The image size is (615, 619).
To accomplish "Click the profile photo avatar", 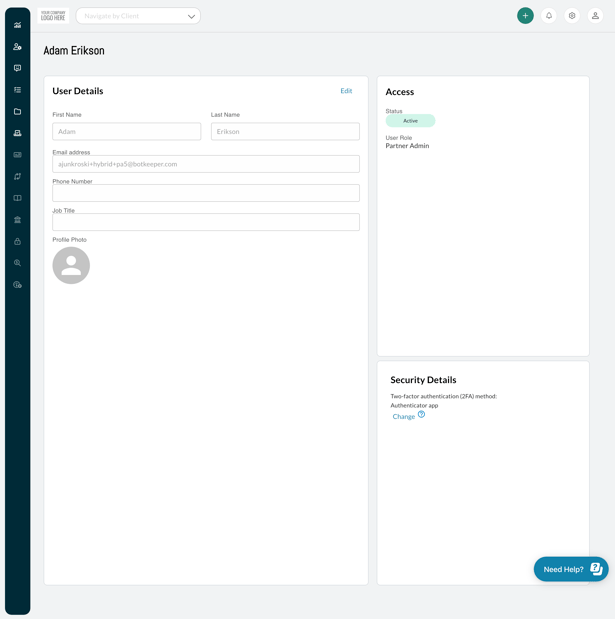I will pyautogui.click(x=71, y=265).
